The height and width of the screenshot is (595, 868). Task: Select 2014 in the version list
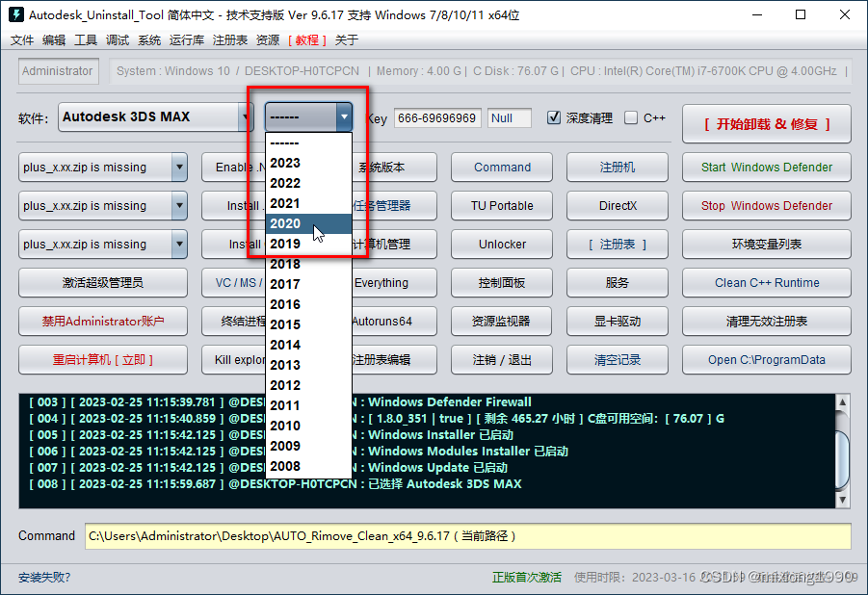(x=308, y=345)
